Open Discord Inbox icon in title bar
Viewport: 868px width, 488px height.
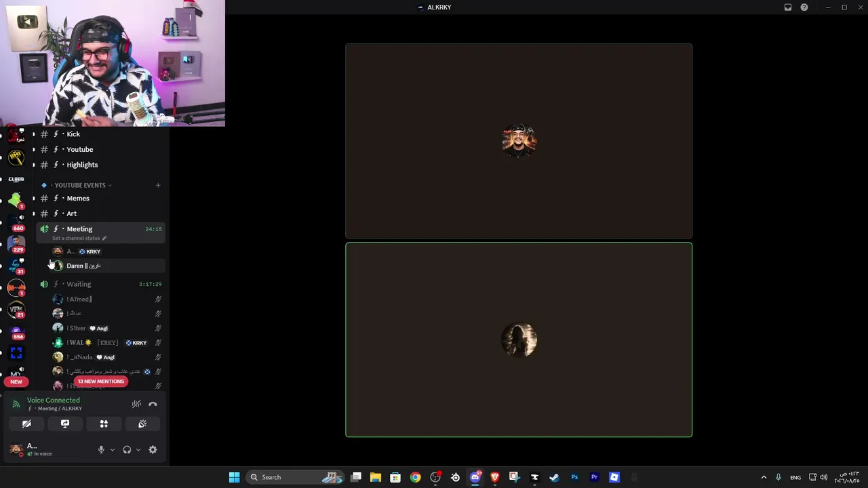788,7
